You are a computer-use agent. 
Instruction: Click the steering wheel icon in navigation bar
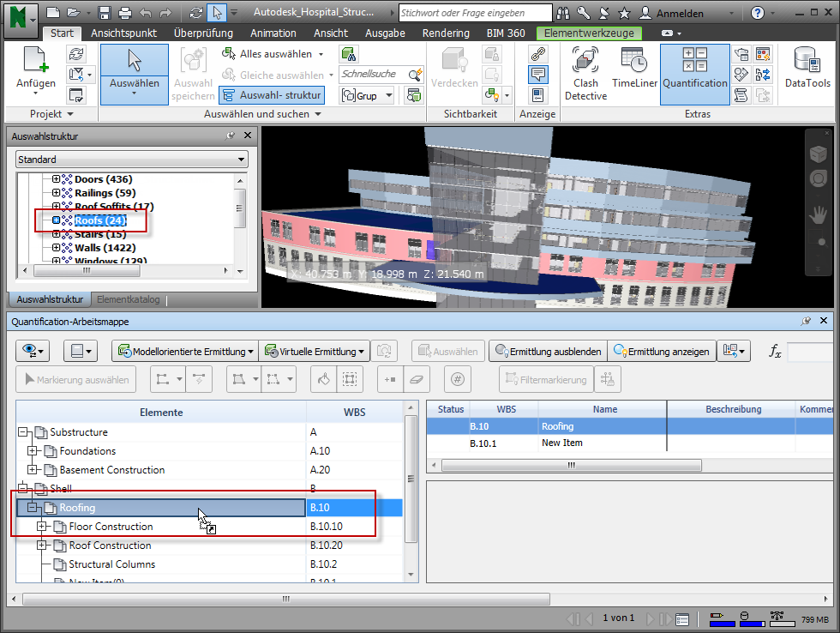tap(818, 178)
